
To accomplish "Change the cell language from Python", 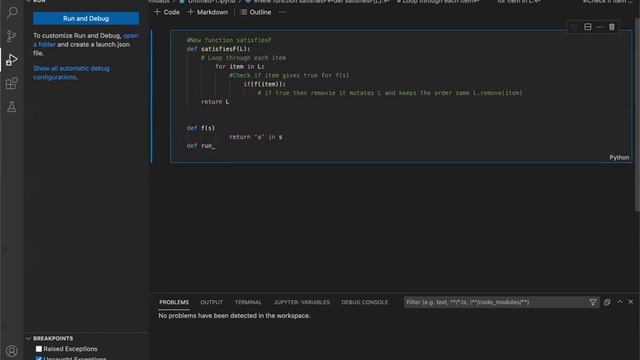I will pos(619,158).
